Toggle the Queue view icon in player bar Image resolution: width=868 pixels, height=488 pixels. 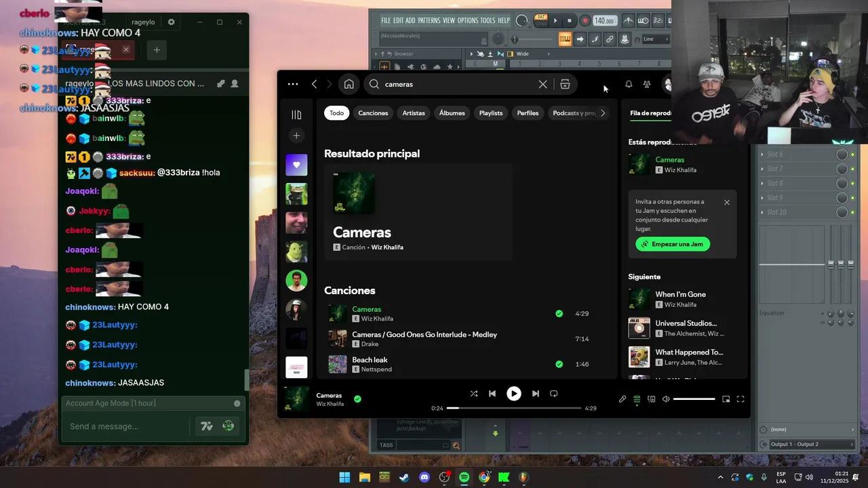tap(637, 399)
